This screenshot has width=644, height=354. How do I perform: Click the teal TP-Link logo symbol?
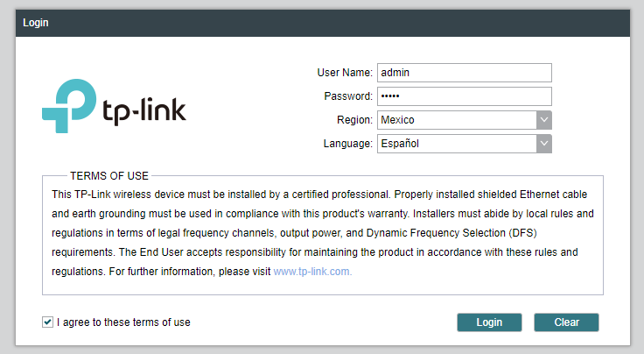[69, 106]
